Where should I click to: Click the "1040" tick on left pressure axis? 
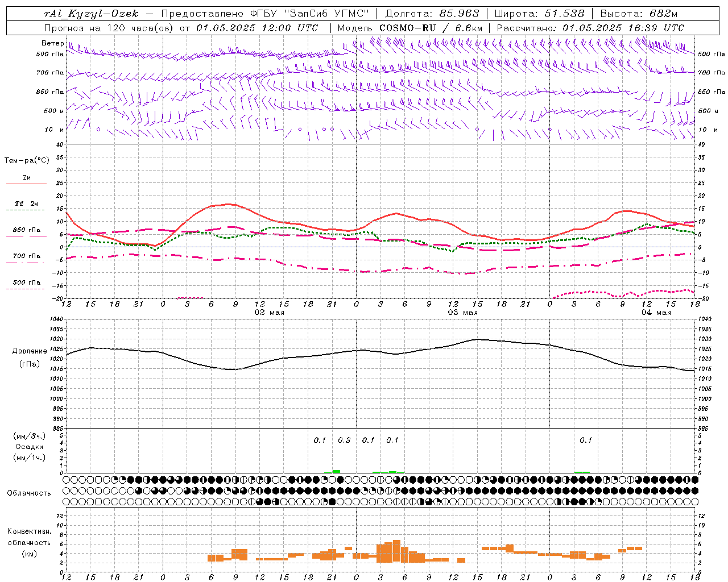pos(55,319)
